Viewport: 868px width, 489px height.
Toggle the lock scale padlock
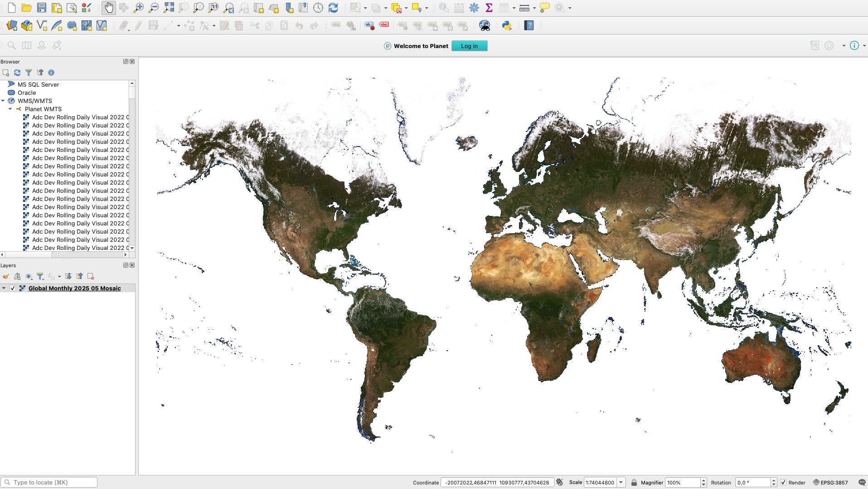click(634, 483)
